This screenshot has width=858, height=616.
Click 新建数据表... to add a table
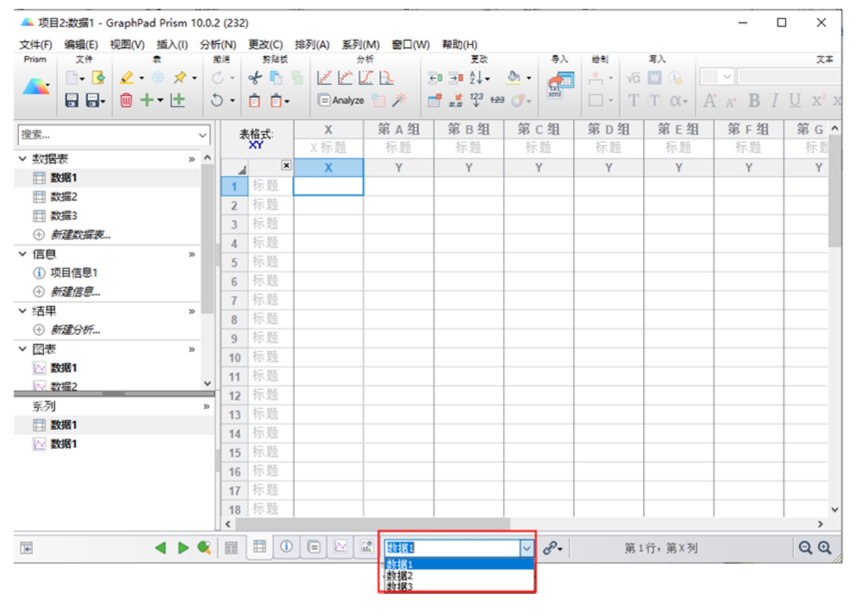click(x=80, y=235)
